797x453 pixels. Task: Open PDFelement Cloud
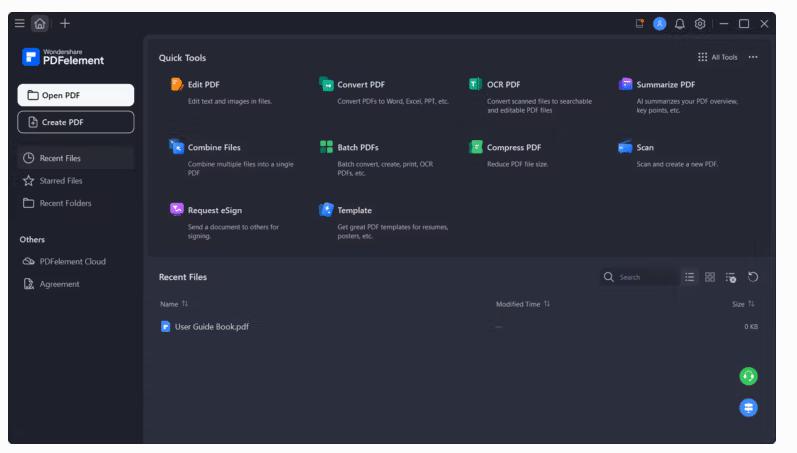click(x=65, y=261)
